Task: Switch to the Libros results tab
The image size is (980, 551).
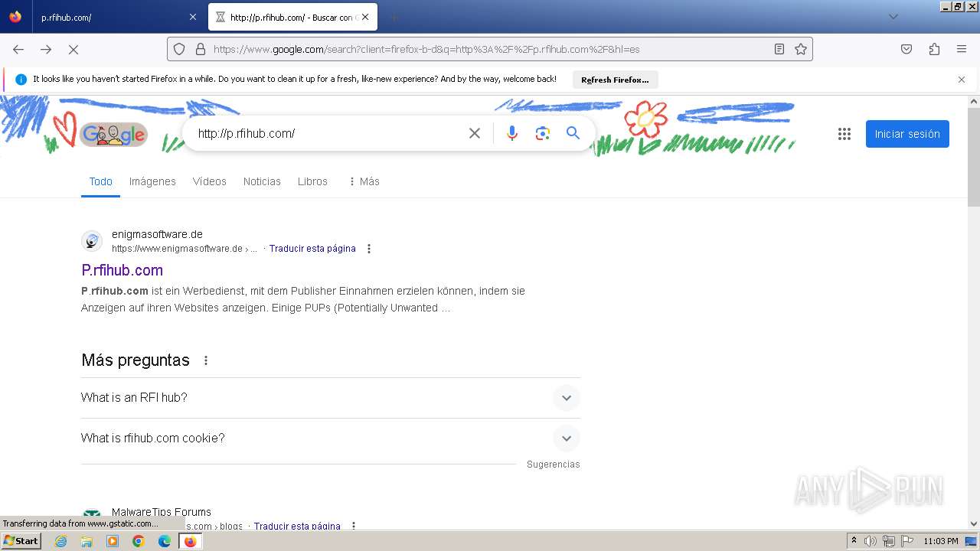Action: pos(312,181)
